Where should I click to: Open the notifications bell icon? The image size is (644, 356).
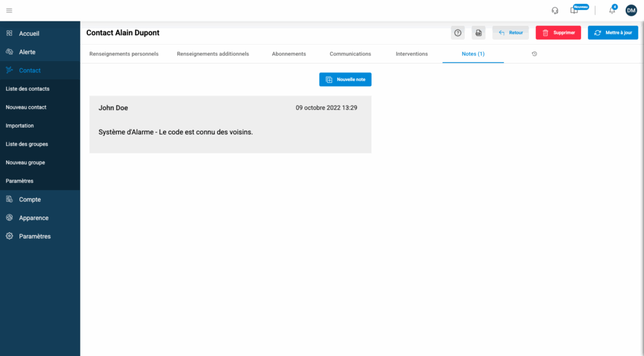point(612,11)
